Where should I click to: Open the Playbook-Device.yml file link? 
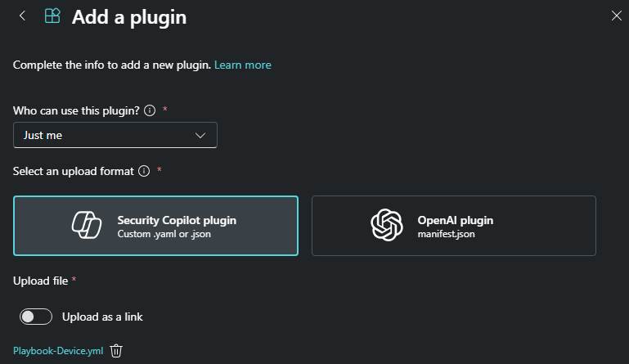[x=58, y=351]
